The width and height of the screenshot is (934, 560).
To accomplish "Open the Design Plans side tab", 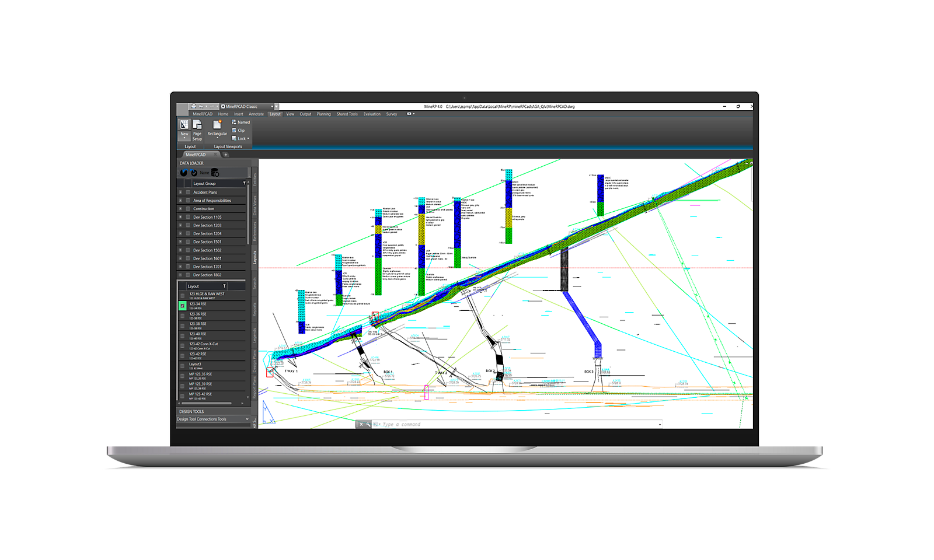I will pos(255,362).
